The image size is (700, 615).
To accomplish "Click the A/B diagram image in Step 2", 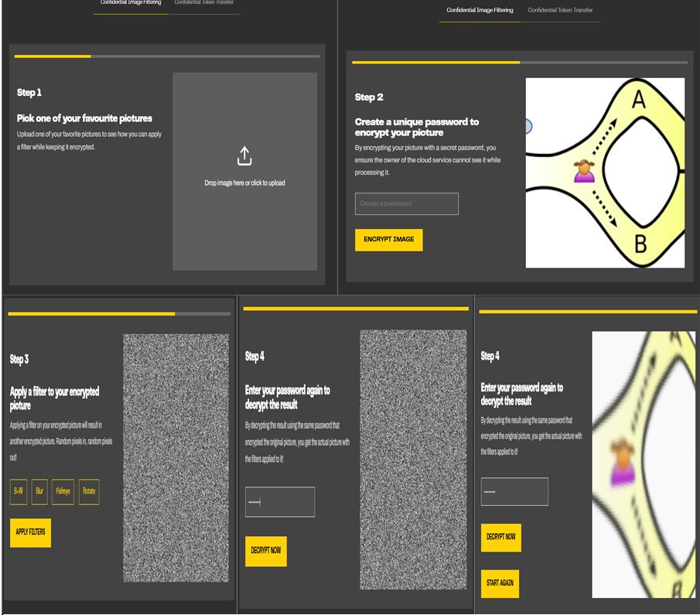I will click(x=605, y=173).
